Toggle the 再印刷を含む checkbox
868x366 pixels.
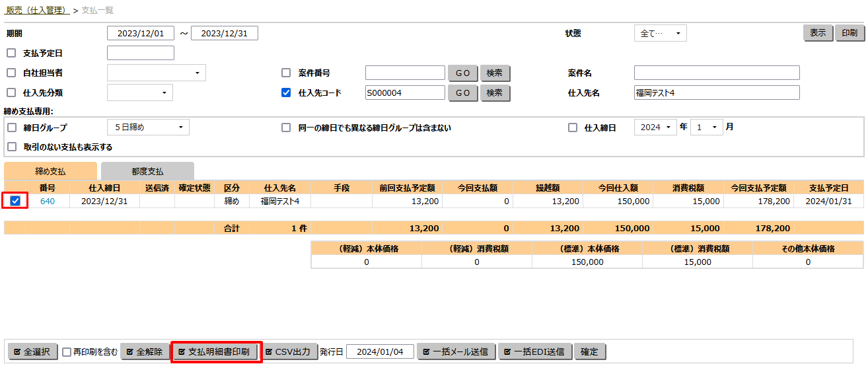click(67, 352)
